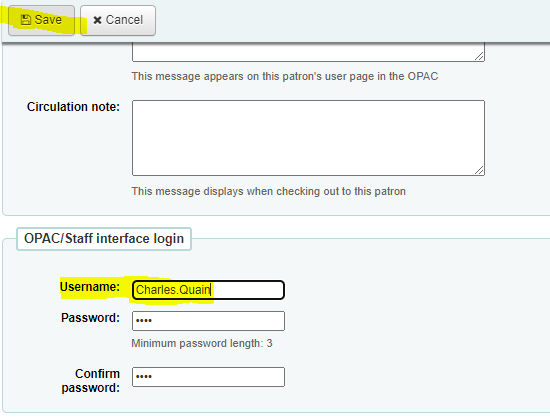This screenshot has height=418, width=550.
Task: Click the Confirm password label
Action: tap(91, 381)
